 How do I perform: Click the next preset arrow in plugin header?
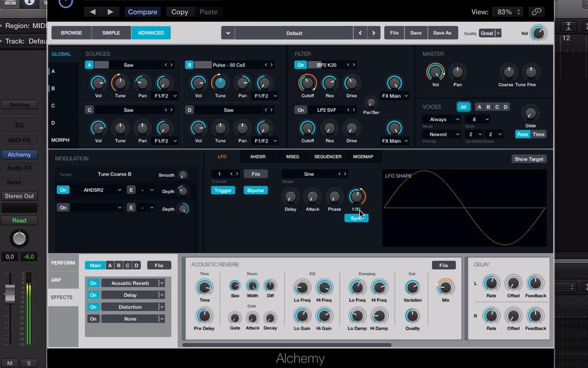110,12
